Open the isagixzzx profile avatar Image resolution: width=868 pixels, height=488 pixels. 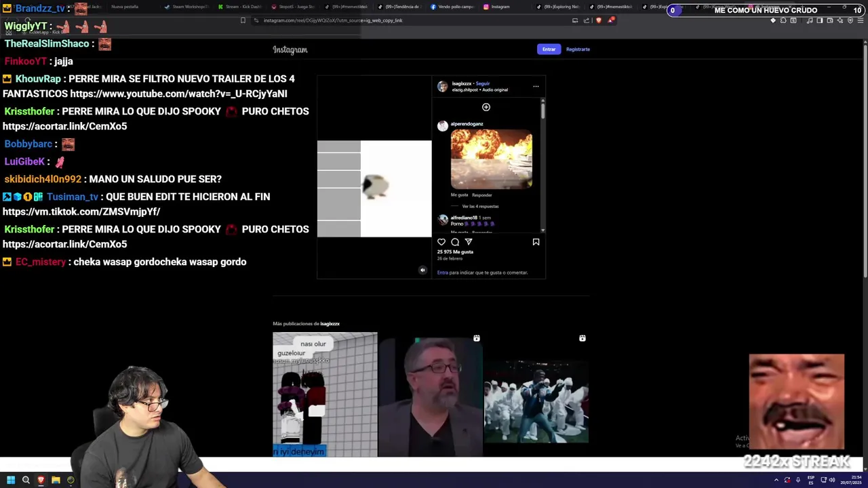click(x=442, y=86)
